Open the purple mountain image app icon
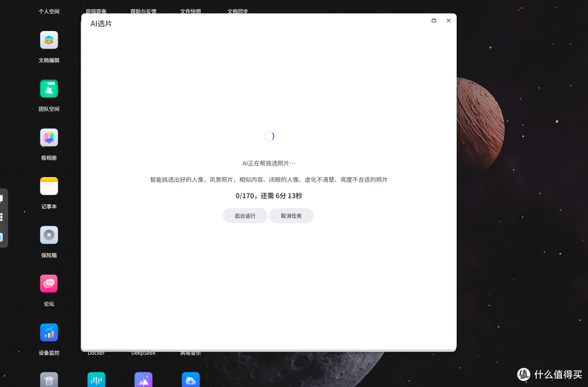Viewport: 588px width, 387px height. point(144,380)
